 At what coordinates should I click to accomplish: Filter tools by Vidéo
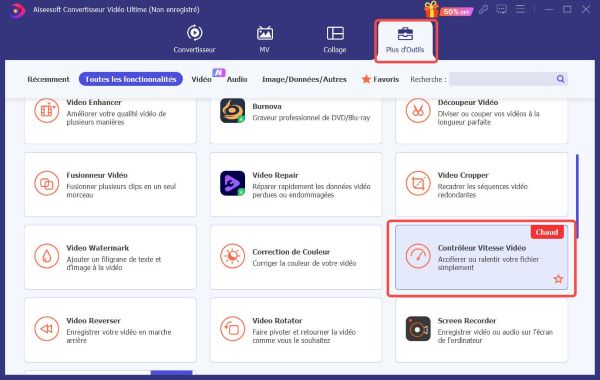click(201, 79)
